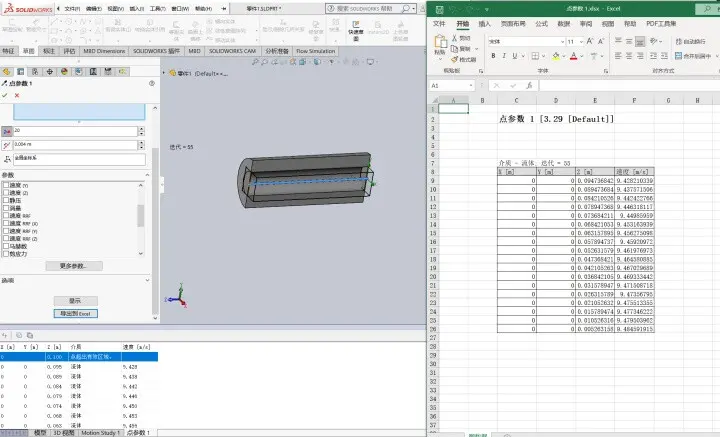Select Motion Study 1 bottom tab
Image resolution: width=720 pixels, height=437 pixels.
(x=101, y=432)
